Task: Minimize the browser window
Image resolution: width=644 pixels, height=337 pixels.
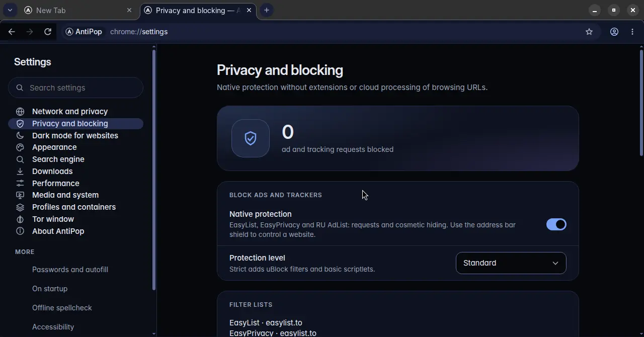Action: 595,10
